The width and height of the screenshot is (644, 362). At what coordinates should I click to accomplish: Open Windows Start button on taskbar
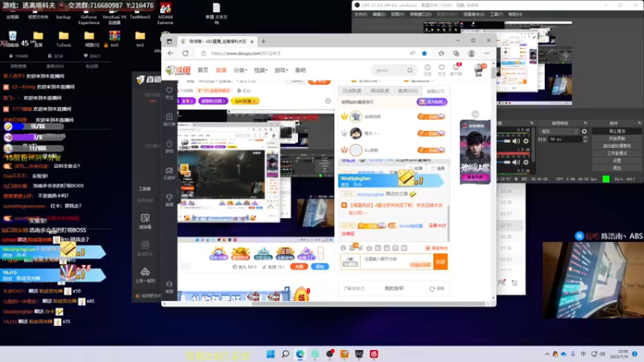[x=270, y=354]
